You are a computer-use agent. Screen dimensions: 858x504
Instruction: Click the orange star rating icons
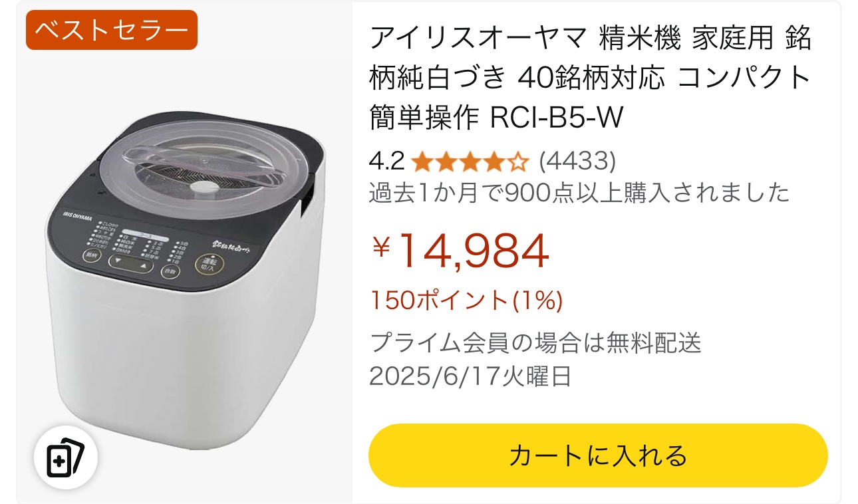click(x=470, y=162)
